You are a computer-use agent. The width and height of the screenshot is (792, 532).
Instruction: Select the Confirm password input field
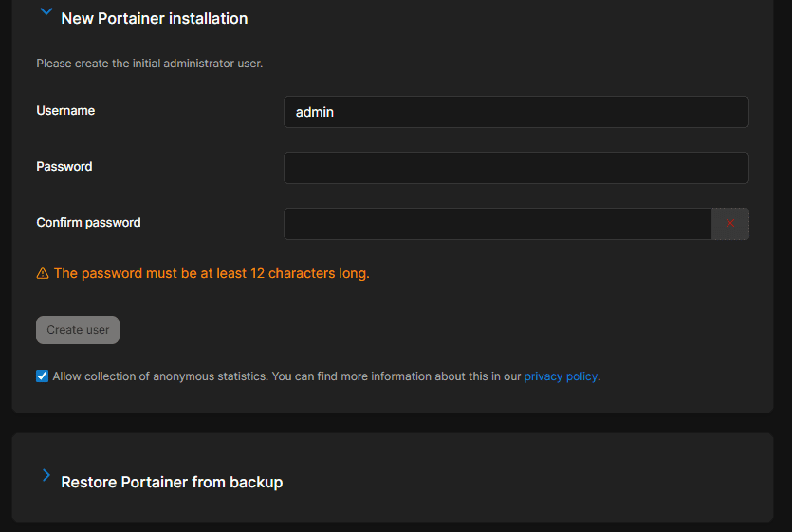[497, 224]
